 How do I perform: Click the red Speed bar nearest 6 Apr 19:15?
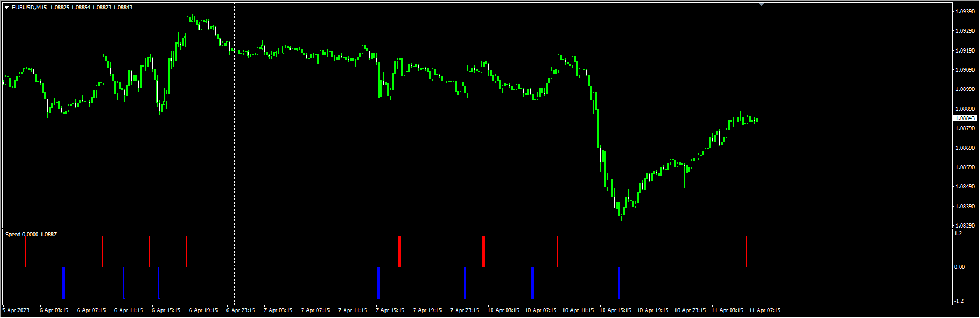click(187, 251)
